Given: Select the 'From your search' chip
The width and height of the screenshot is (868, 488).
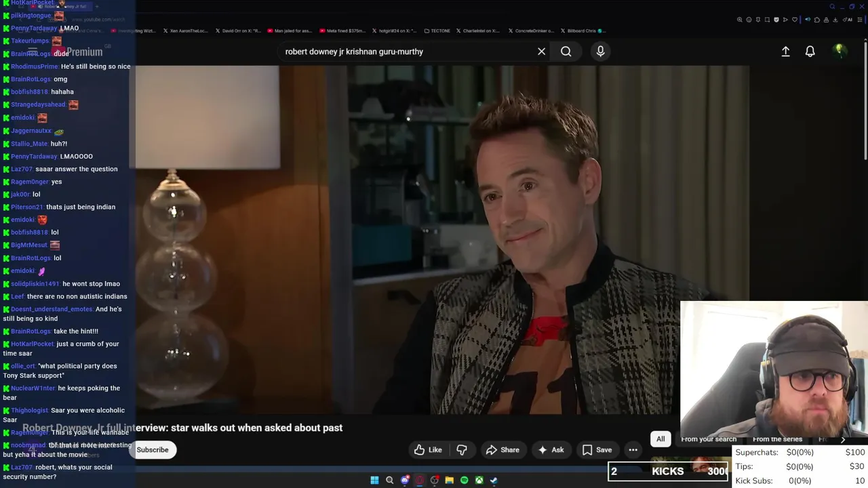Looking at the screenshot, I should pyautogui.click(x=709, y=439).
